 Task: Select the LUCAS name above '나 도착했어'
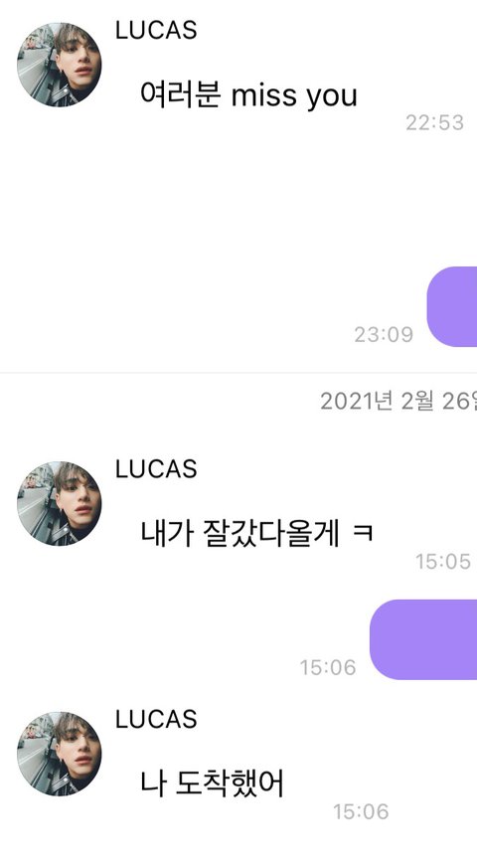(156, 719)
